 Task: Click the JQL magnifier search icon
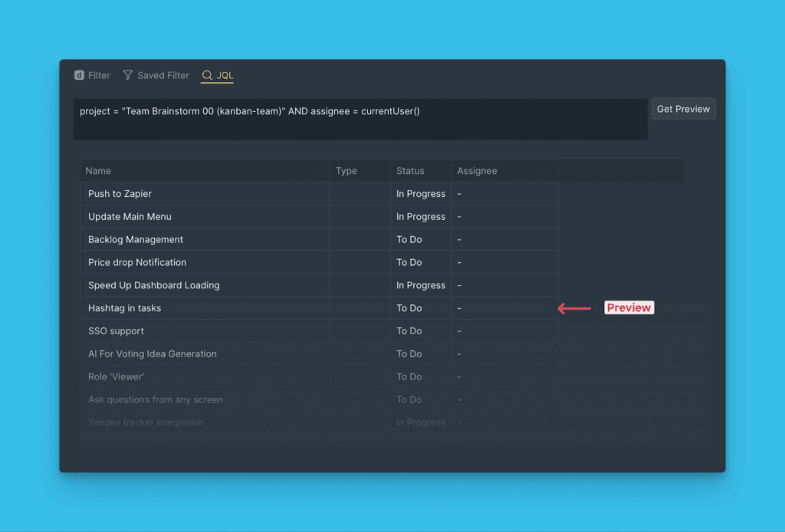[x=207, y=75]
